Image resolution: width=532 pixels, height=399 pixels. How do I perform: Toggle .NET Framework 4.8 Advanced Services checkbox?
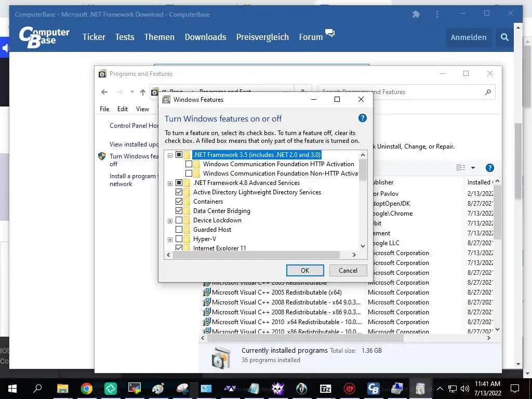tap(179, 183)
